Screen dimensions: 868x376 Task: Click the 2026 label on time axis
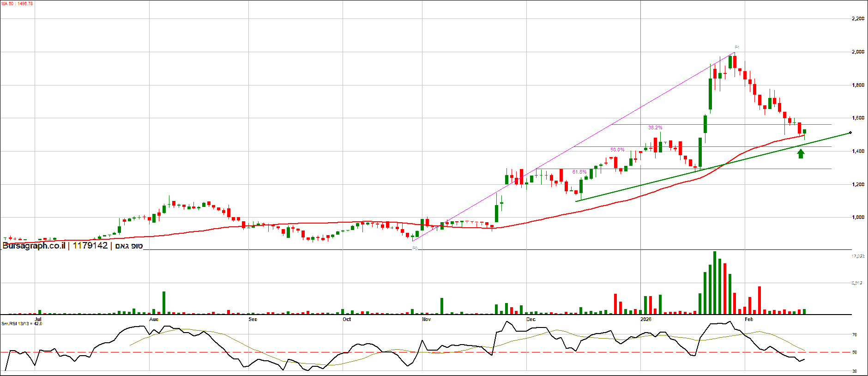646,319
